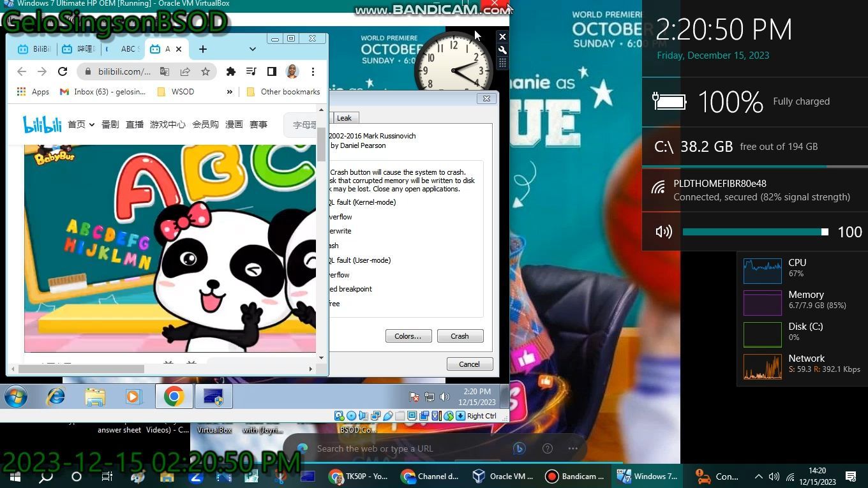868x488 pixels.
Task: Click the ABC panda video thumbnail
Action: (170, 248)
